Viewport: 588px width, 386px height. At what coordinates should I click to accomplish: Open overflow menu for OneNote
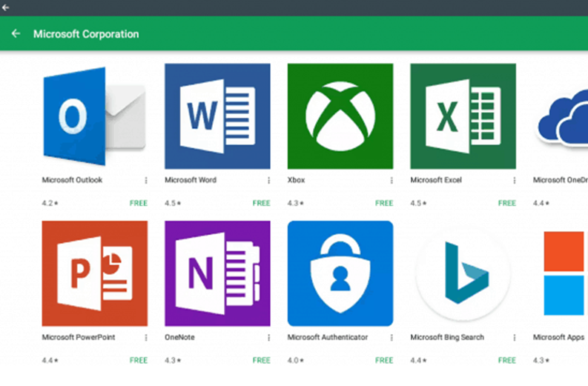(269, 338)
